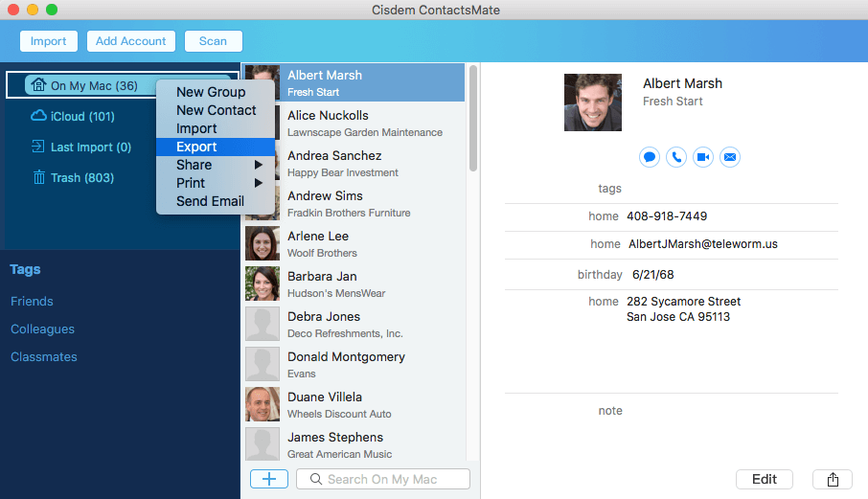Expand the Print submenu arrow
The height and width of the screenshot is (499, 868).
pyautogui.click(x=258, y=183)
